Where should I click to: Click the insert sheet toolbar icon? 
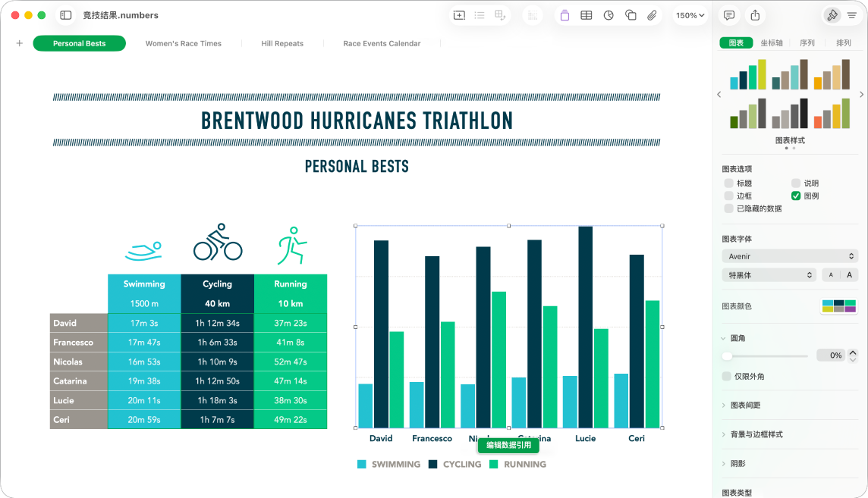(x=460, y=15)
